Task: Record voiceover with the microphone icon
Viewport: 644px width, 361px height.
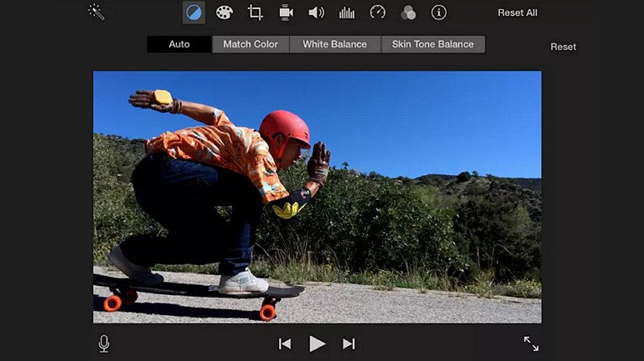Action: pyautogui.click(x=104, y=344)
